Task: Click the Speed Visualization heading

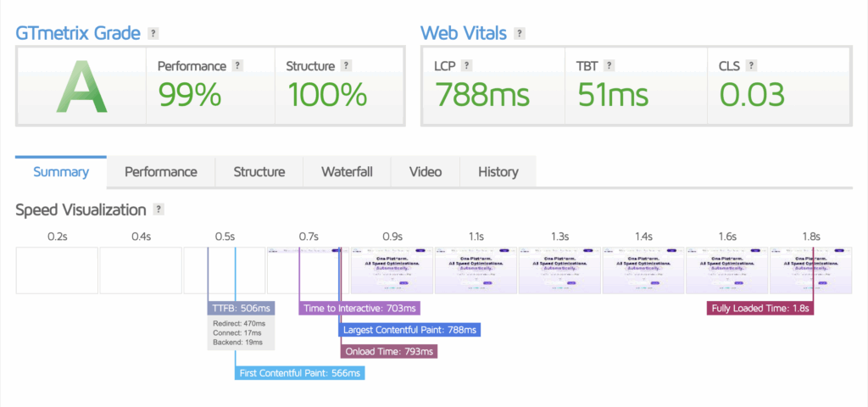Action: (81, 210)
